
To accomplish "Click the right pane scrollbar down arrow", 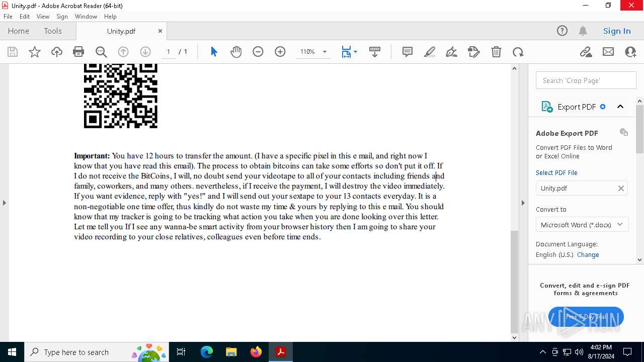I will [640, 260].
